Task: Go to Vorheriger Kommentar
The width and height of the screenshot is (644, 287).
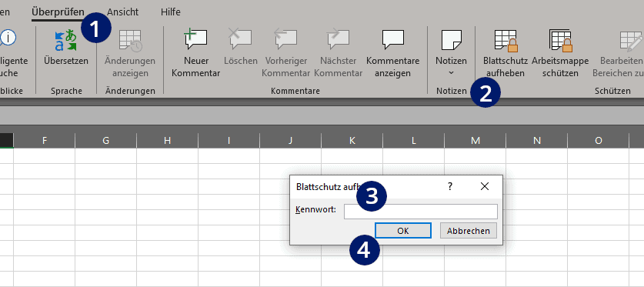Action: click(286, 53)
